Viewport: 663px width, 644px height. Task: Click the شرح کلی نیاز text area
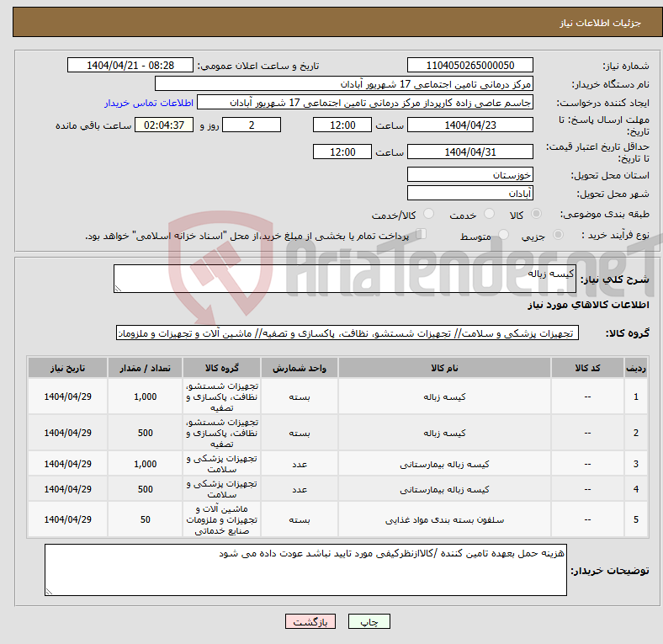[345, 279]
